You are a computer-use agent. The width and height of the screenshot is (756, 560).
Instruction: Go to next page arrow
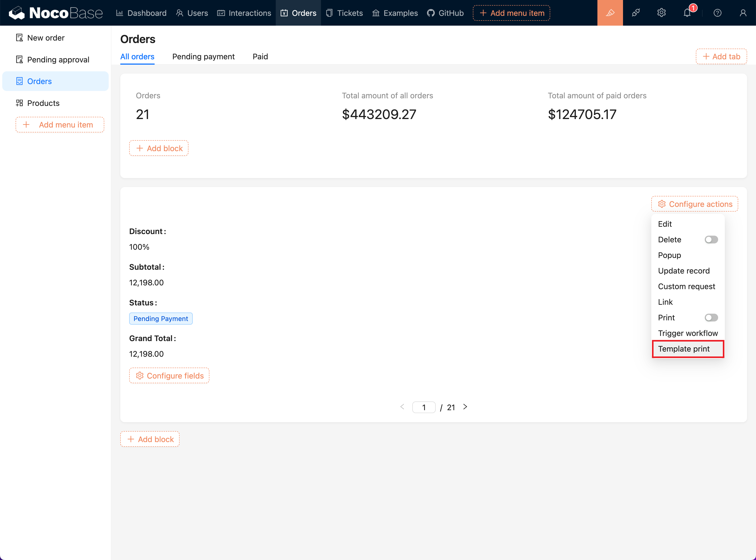pos(465,407)
